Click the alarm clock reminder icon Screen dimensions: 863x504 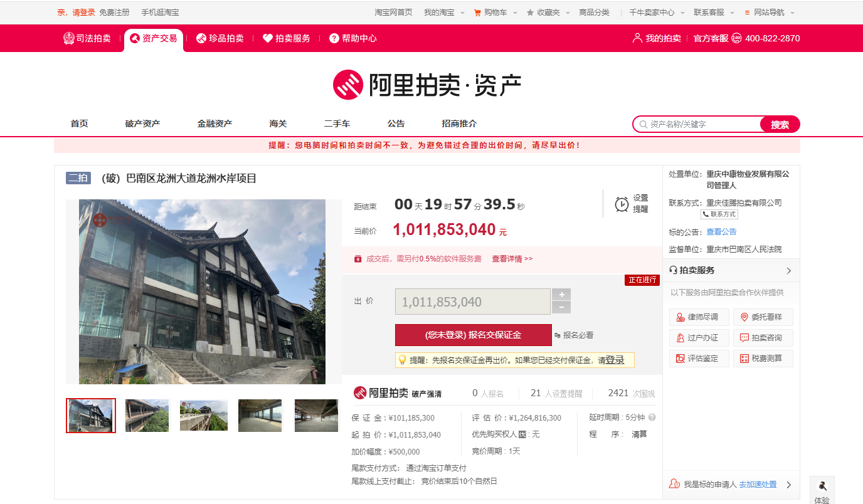pos(622,204)
